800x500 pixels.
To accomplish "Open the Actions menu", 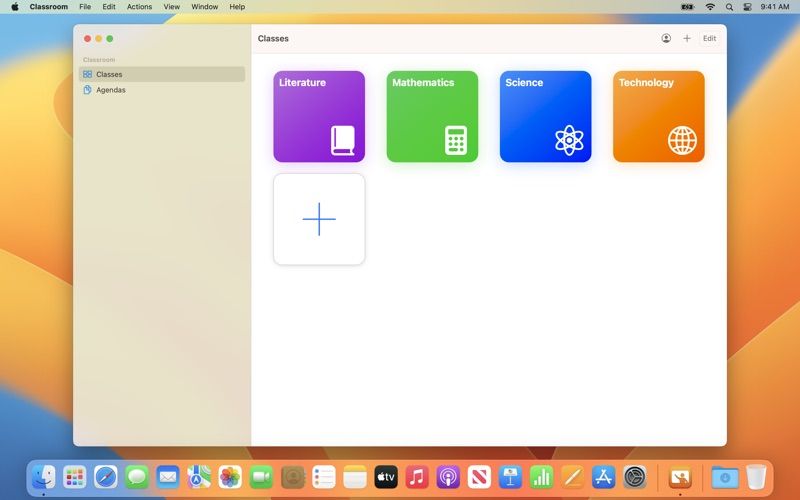I will tap(139, 7).
